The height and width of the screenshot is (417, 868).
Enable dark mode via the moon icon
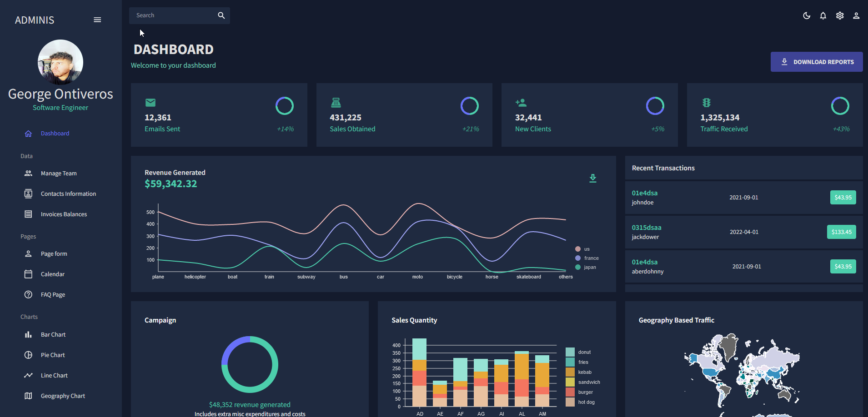[x=806, y=15]
